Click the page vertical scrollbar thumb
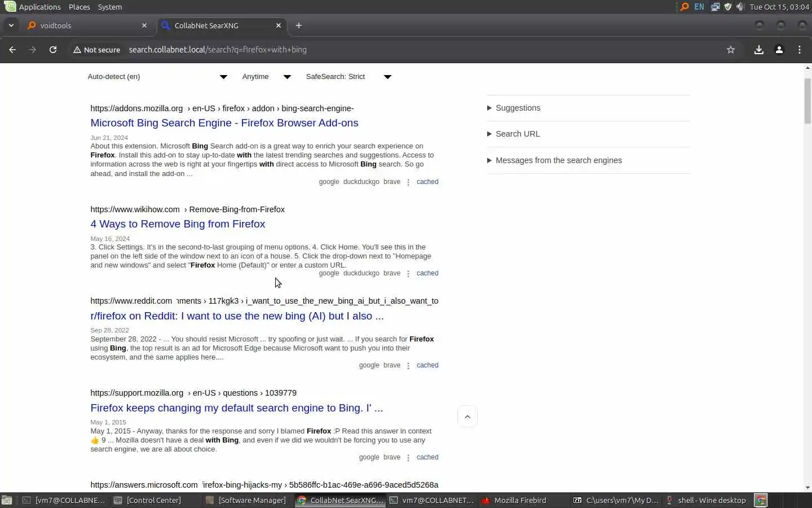Screen dimensions: 812x508 tap(807, 101)
